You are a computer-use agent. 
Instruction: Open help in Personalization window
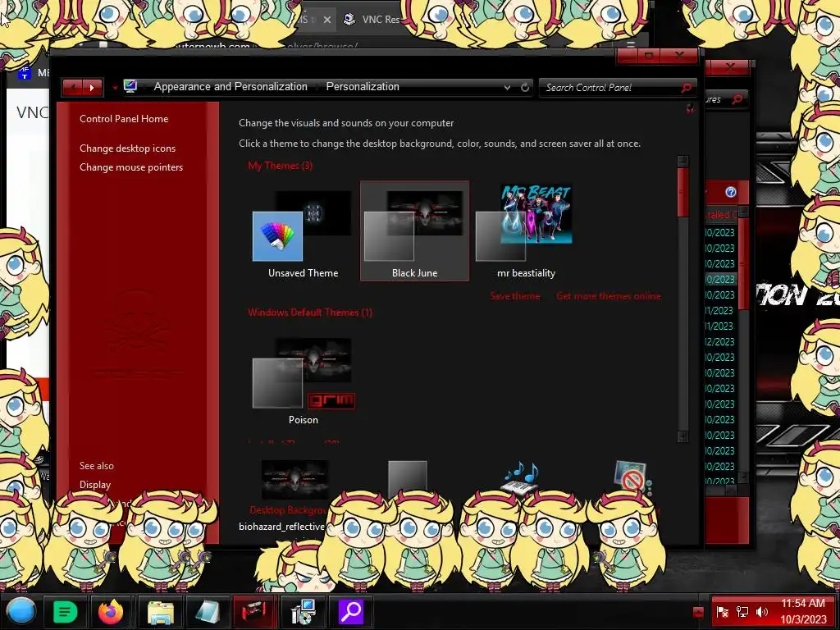pyautogui.click(x=690, y=109)
